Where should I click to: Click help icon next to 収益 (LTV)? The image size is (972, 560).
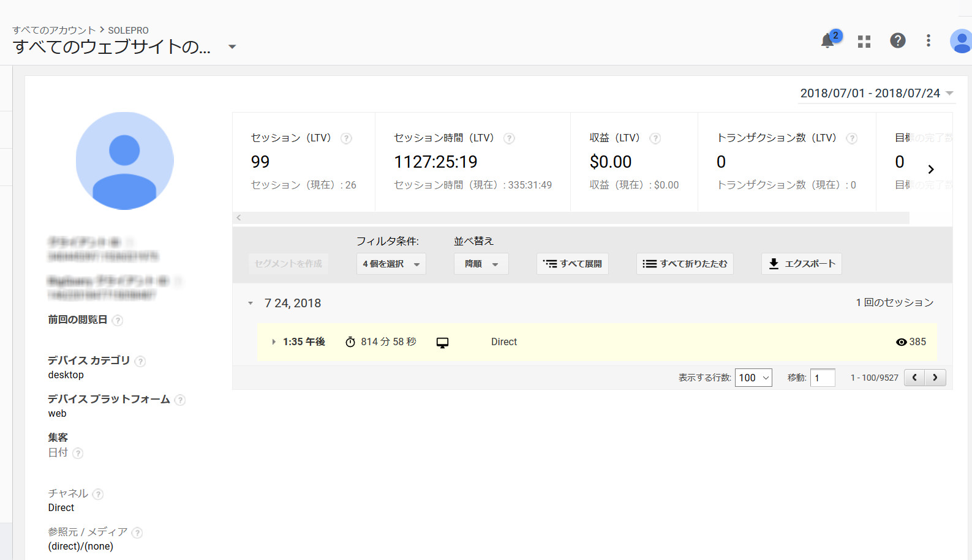(655, 138)
